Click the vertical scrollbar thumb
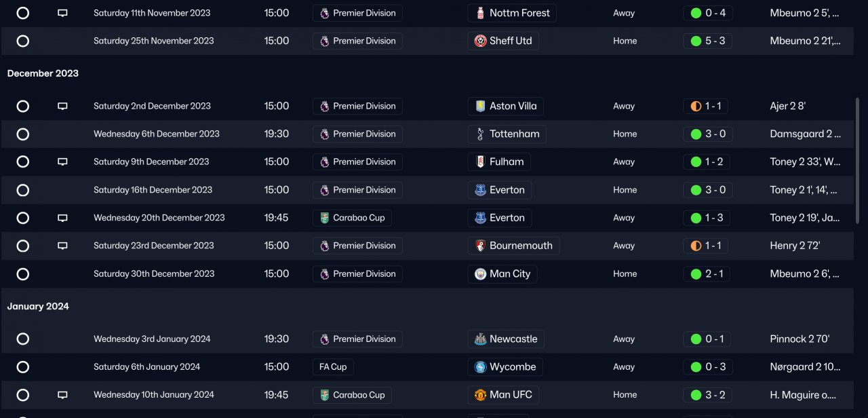Screen dimensions: 868x418 858,159
